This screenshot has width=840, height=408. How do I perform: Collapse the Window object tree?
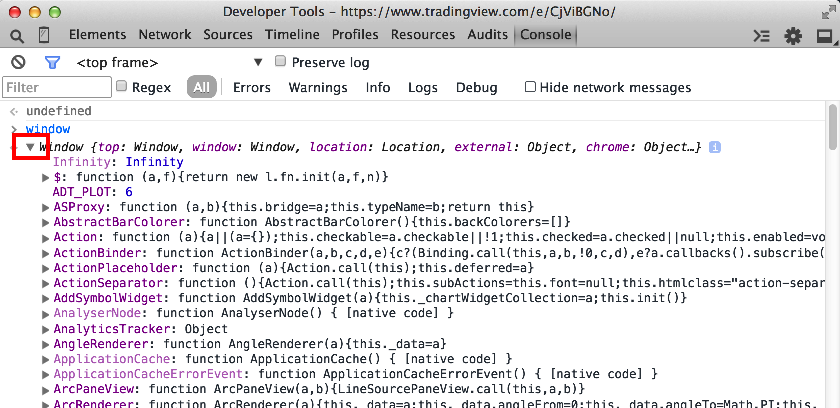[31, 146]
